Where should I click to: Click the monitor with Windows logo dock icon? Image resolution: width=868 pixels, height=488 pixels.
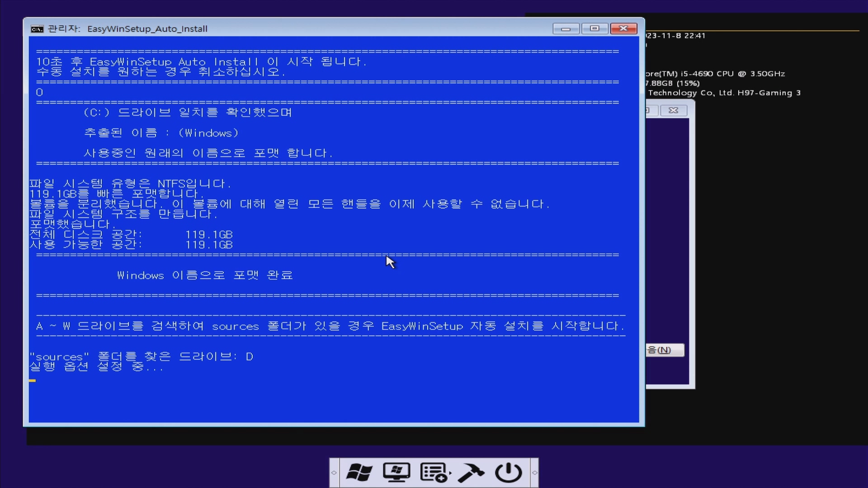point(396,473)
